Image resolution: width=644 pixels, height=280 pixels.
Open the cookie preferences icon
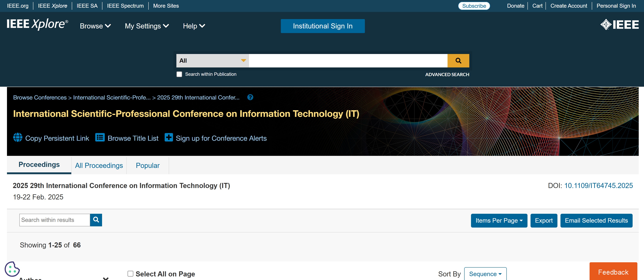(12, 269)
